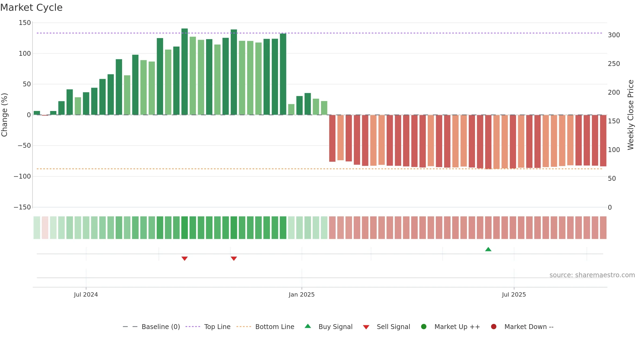Click the purple Top Line legend dash
Viewport: 644px width, 362px height.
click(193, 327)
